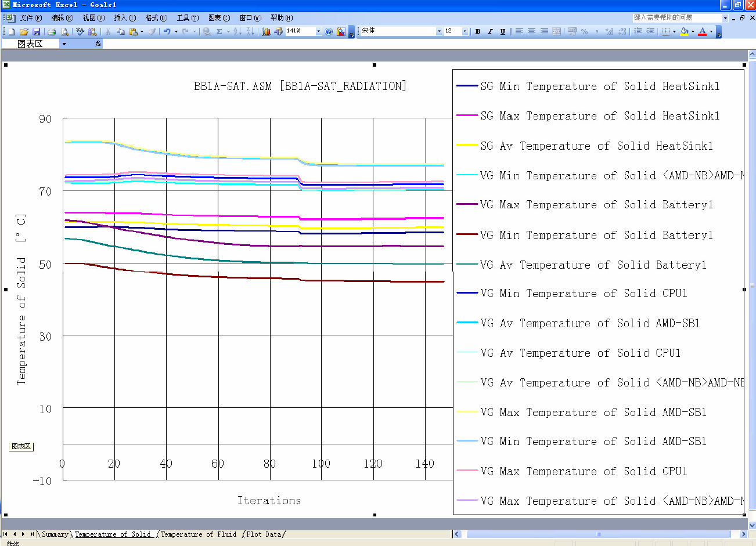Switch to the Summary sheet tab

point(55,534)
